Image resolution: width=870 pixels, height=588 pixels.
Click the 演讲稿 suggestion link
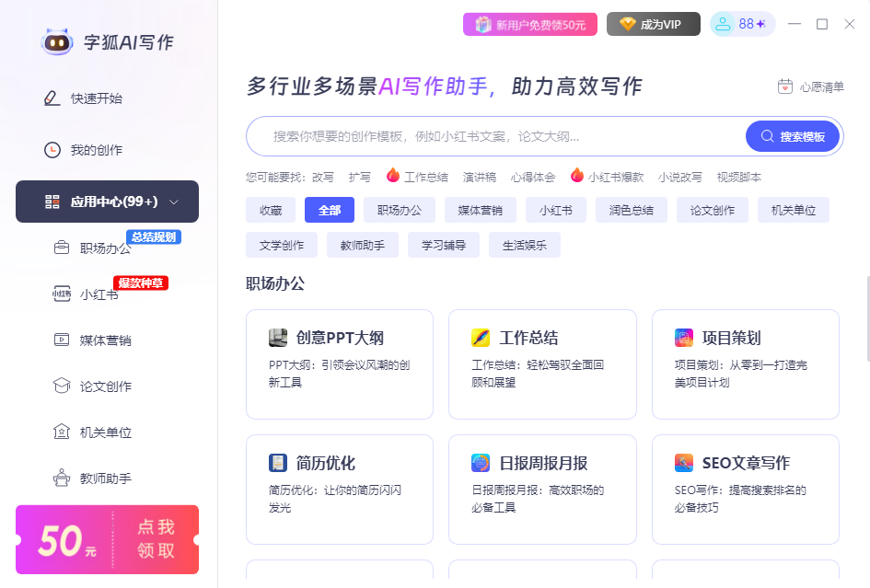[x=480, y=177]
